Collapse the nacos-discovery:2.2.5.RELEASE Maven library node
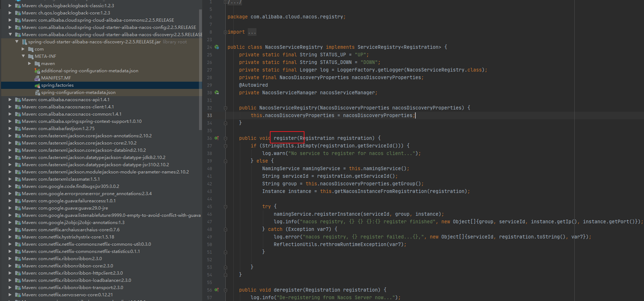This screenshot has width=644, height=301. (x=10, y=35)
